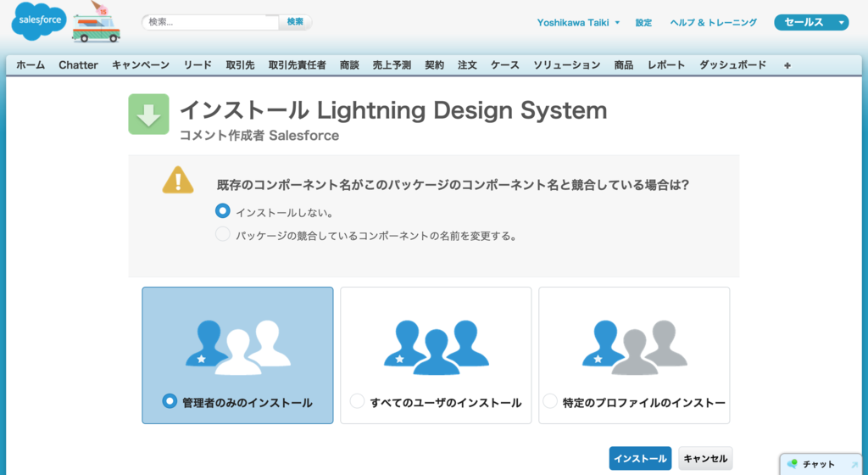Pop out the chat with arrow icon

854,465
